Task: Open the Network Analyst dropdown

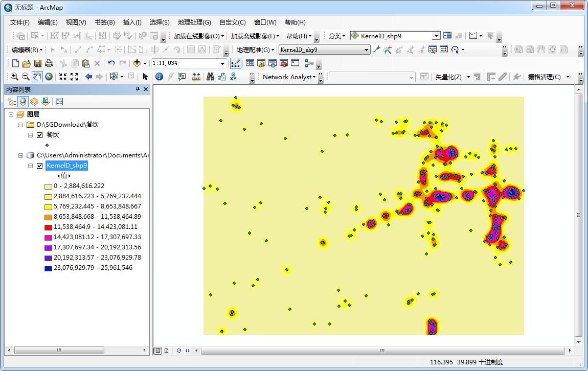Action: click(x=313, y=76)
